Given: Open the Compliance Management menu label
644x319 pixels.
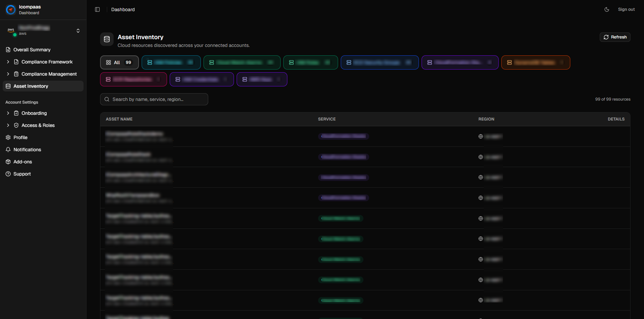Looking at the screenshot, I should coord(49,74).
